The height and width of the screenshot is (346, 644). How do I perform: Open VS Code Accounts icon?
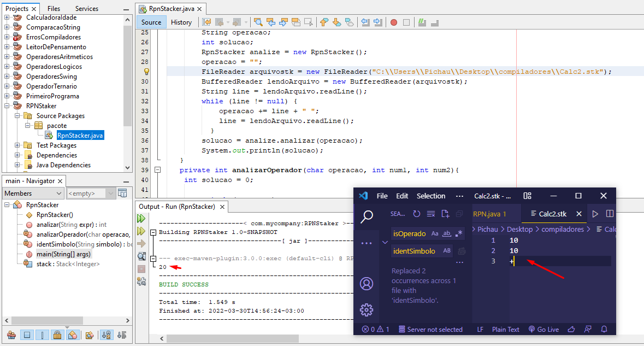(x=367, y=284)
